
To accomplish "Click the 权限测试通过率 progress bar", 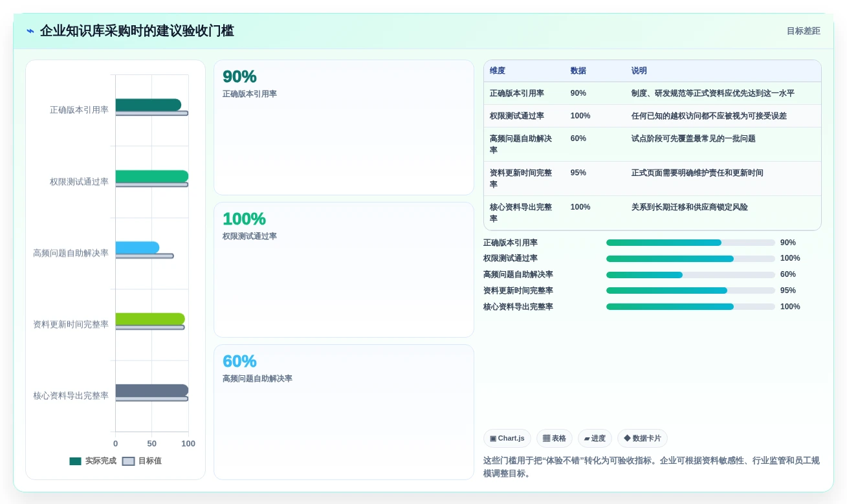I will pyautogui.click(x=690, y=259).
